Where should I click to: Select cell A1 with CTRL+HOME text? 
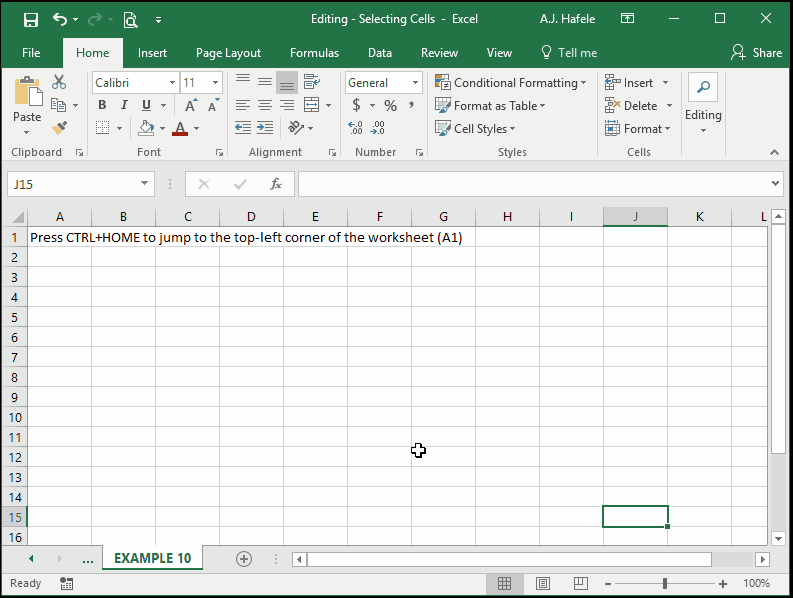point(60,237)
